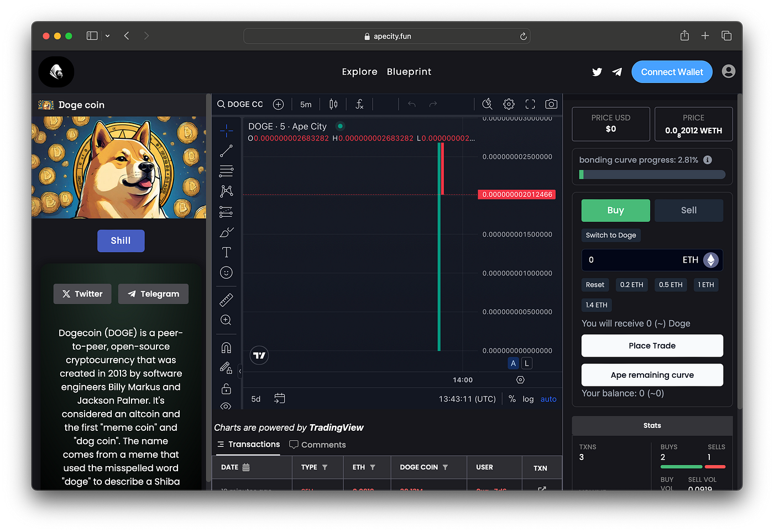Toggle auto scale on chart
This screenshot has height=532, width=774.
point(548,399)
